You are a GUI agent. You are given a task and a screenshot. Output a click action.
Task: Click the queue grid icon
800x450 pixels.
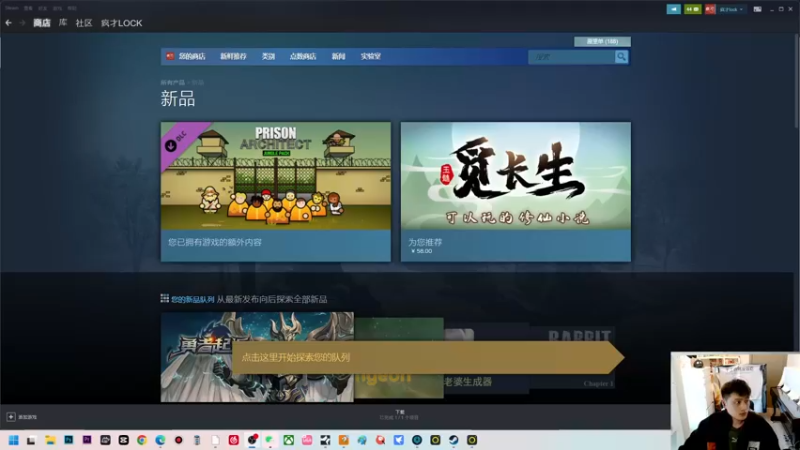pyautogui.click(x=164, y=298)
